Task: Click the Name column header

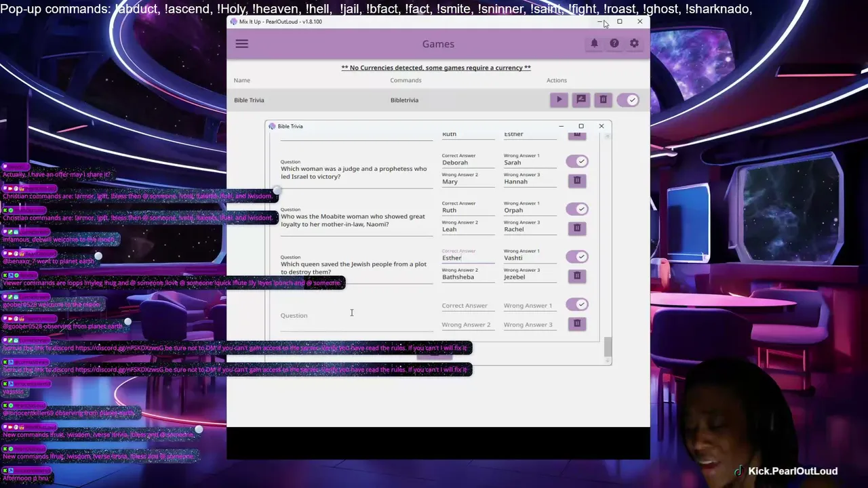Action: 242,80
